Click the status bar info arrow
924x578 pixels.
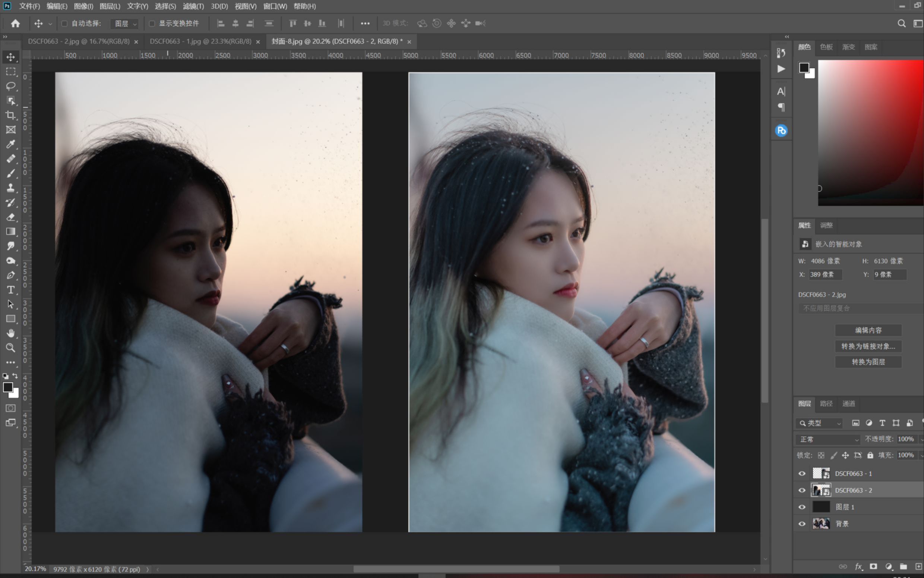148,569
